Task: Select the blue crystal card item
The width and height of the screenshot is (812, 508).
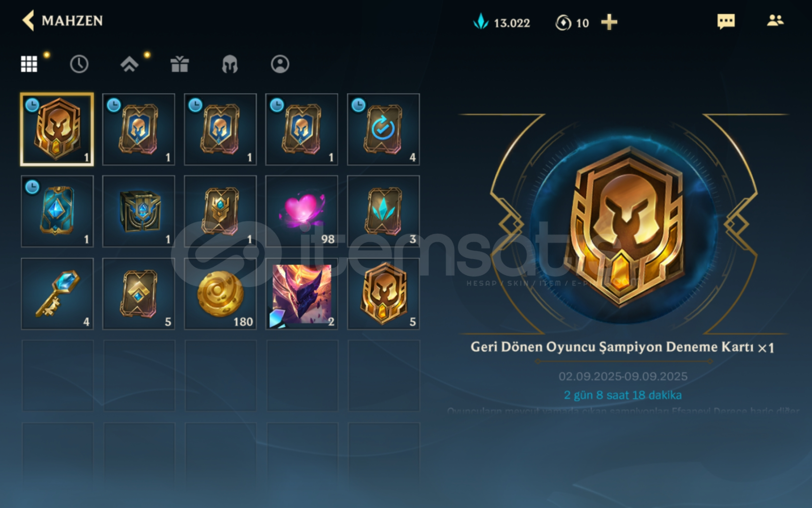Action: pyautogui.click(x=57, y=211)
